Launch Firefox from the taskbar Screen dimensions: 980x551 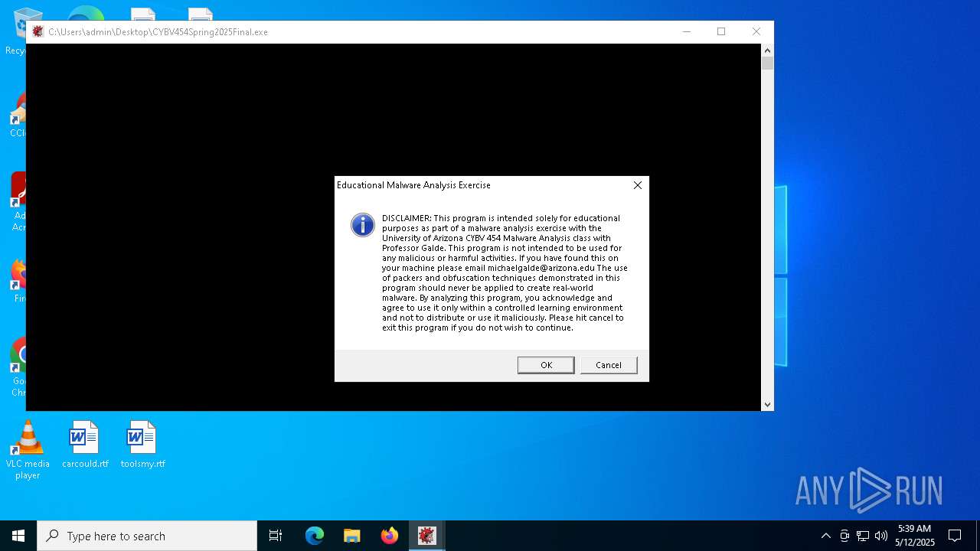[x=390, y=536]
